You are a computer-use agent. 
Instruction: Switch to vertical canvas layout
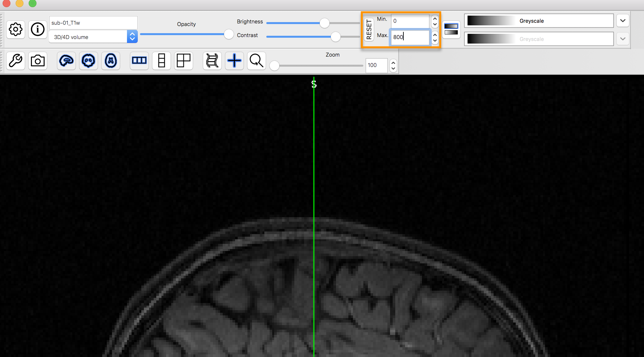pyautogui.click(x=161, y=61)
